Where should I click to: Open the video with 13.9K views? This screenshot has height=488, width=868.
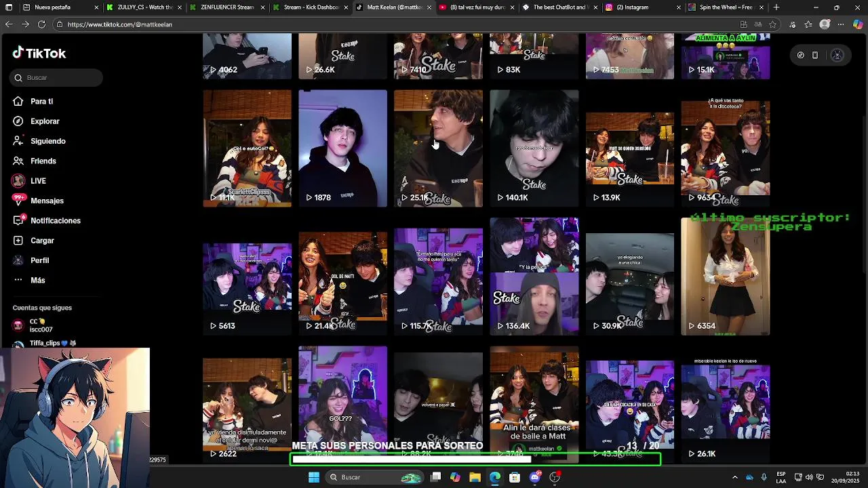[x=630, y=148]
